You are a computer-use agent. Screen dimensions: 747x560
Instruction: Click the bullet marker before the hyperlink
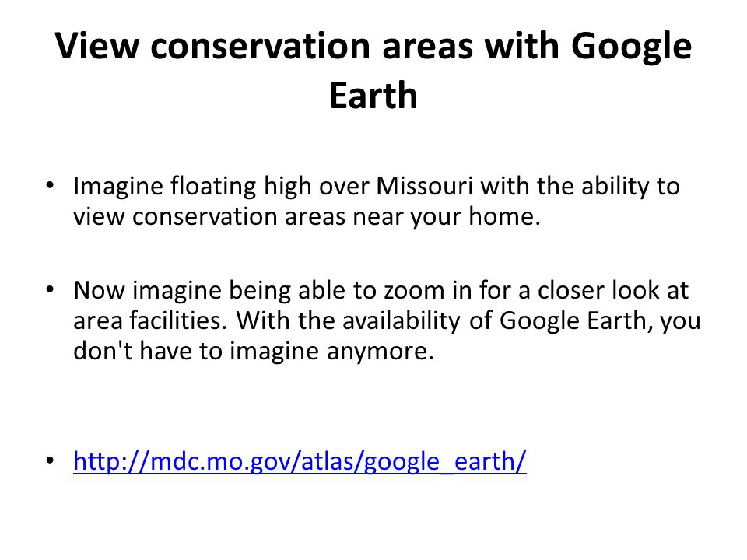tap(50, 460)
